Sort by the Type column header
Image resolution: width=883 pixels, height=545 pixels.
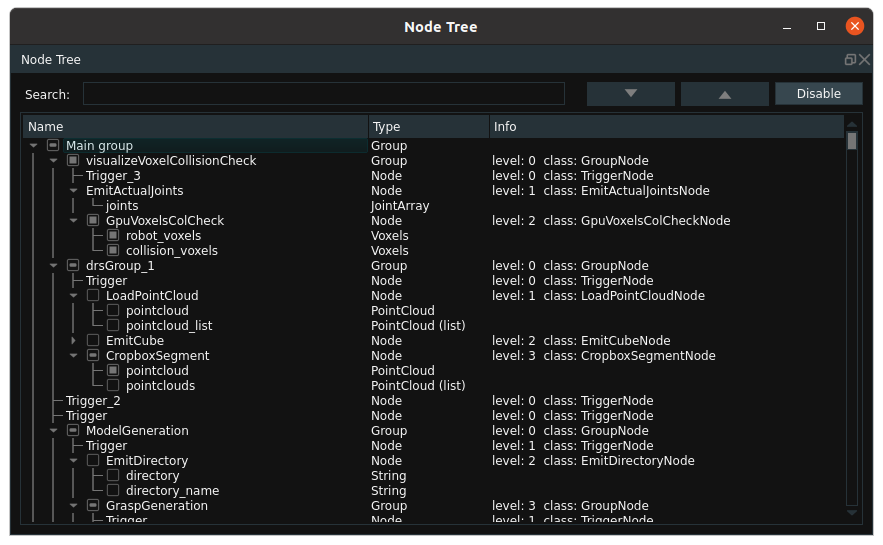(x=429, y=127)
